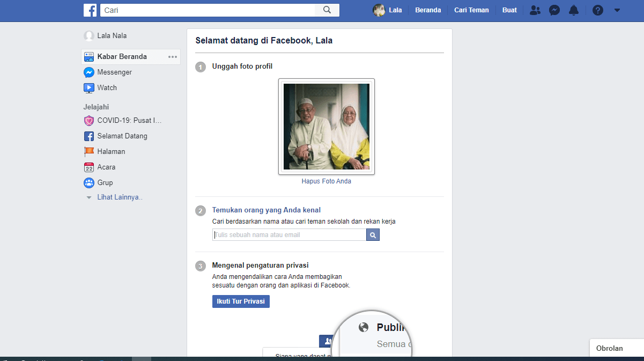The width and height of the screenshot is (644, 361).
Task: Open the Help question mark icon
Action: pyautogui.click(x=598, y=10)
